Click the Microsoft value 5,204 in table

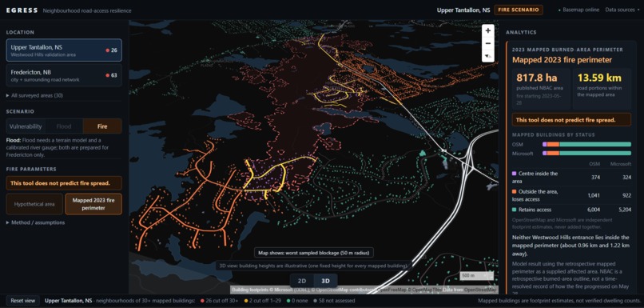(624, 210)
